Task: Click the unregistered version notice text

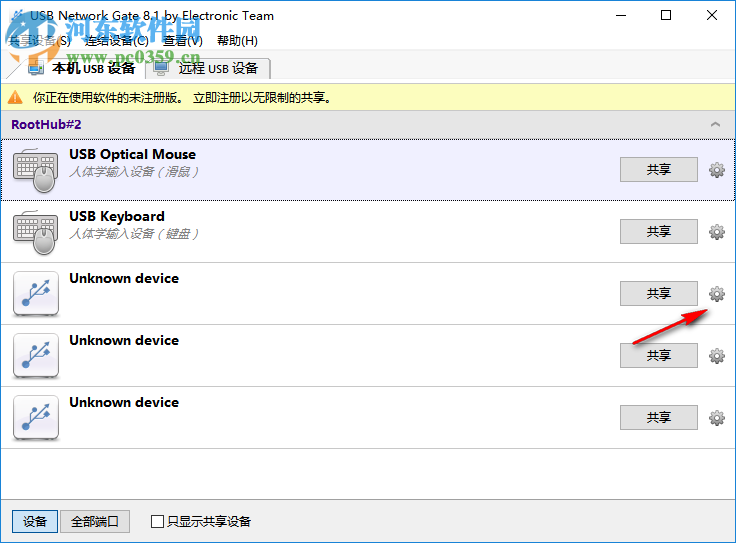Action: (x=183, y=98)
